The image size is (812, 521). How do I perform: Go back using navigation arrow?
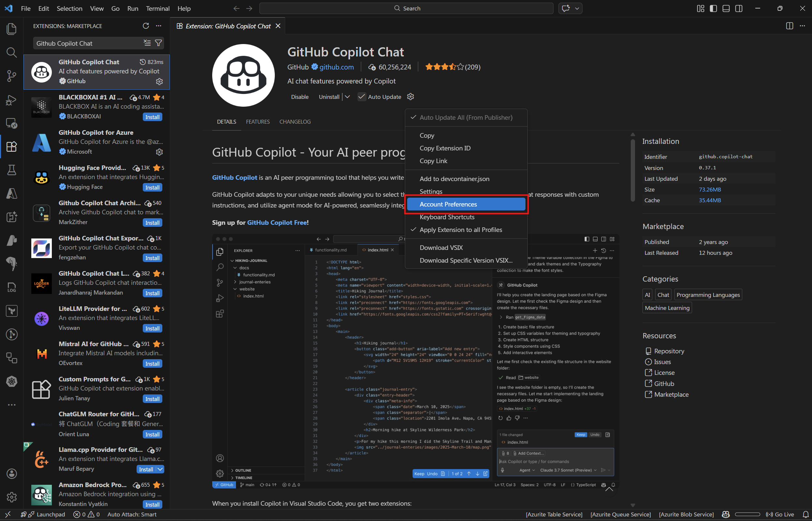[x=236, y=8]
